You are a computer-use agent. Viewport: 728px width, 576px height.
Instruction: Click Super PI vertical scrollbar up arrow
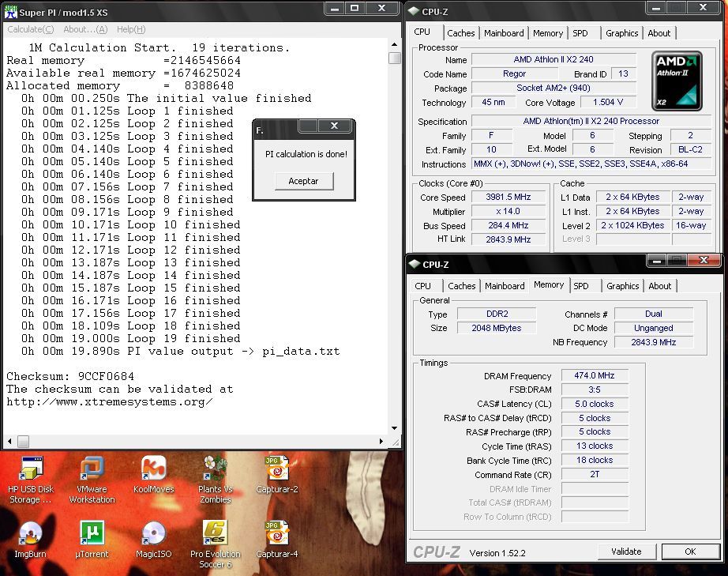tap(394, 44)
